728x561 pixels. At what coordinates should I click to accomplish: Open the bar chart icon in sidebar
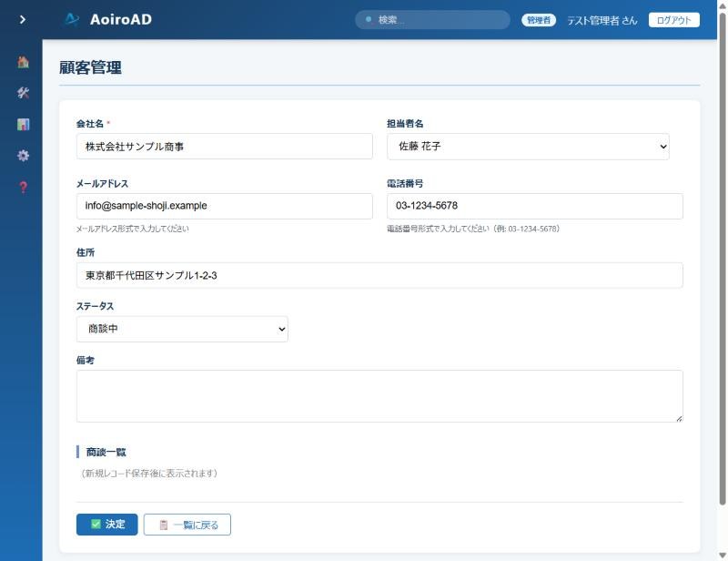tap(23, 124)
